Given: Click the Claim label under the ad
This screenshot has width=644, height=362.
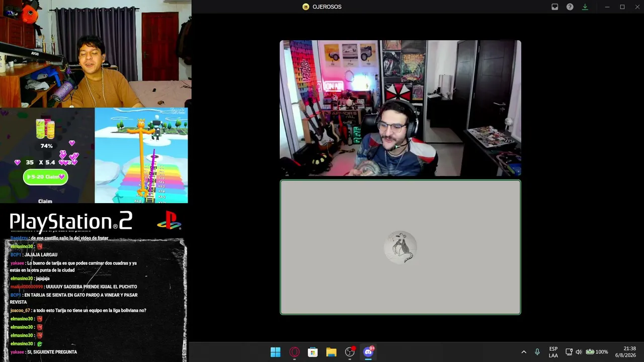Looking at the screenshot, I should [45, 201].
